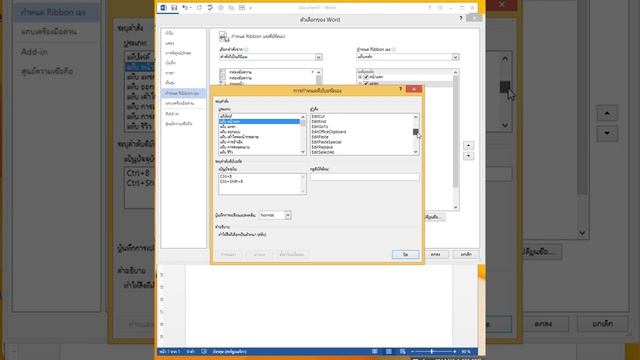Click the 90% zoom level in status bar

tap(466, 351)
